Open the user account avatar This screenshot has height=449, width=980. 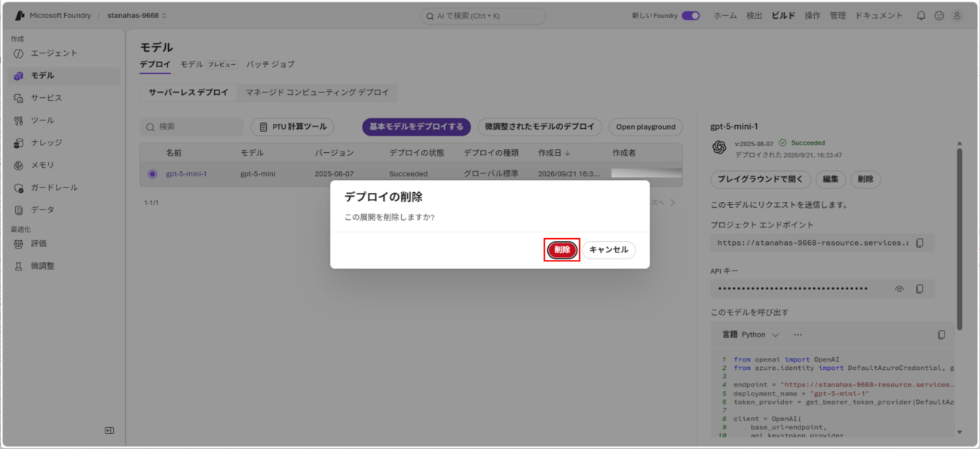click(x=957, y=15)
